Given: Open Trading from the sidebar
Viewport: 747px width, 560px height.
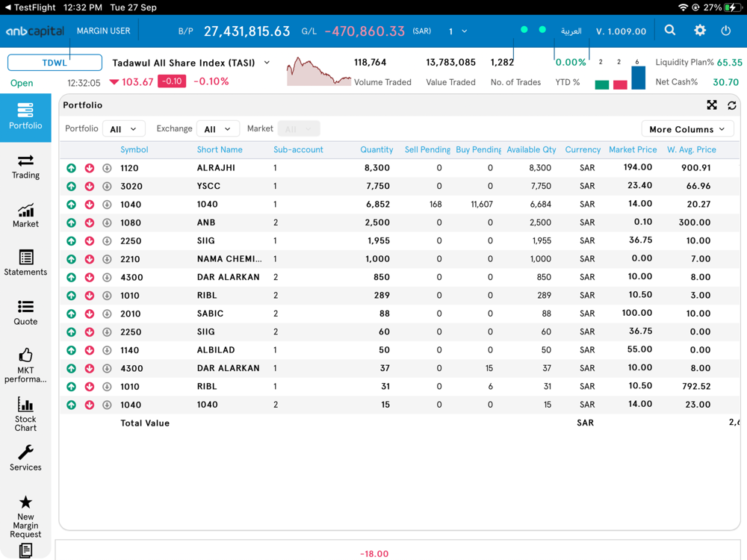Looking at the screenshot, I should pos(25,167).
